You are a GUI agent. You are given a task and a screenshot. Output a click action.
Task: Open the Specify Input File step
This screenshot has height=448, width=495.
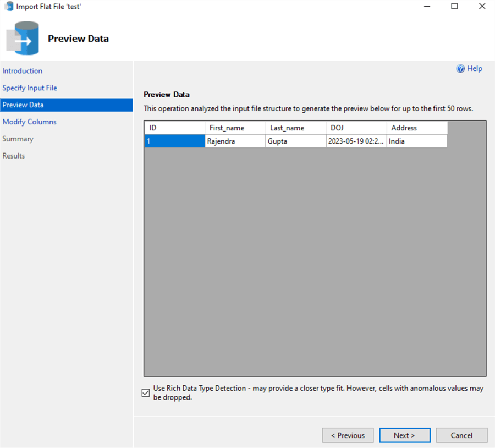[x=30, y=88]
